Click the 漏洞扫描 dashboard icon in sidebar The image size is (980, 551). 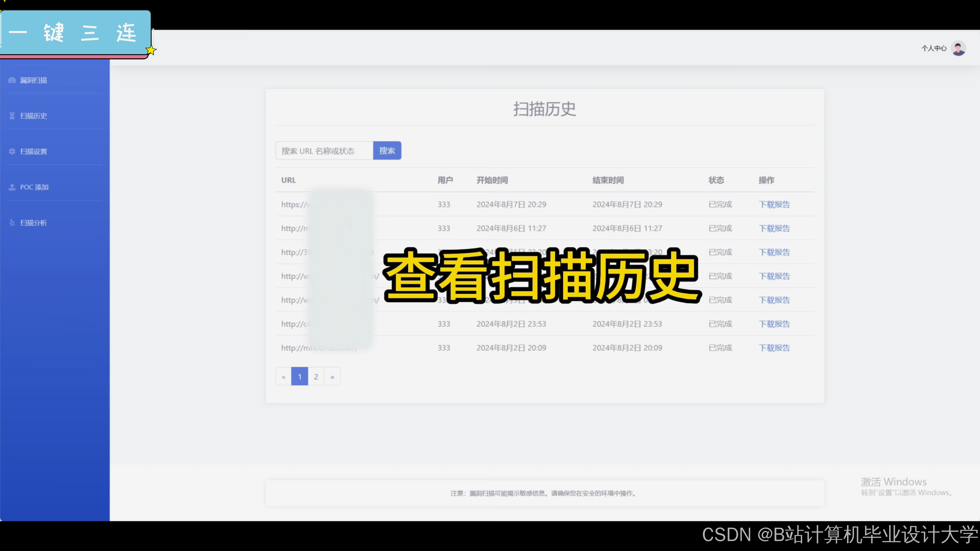tap(12, 80)
